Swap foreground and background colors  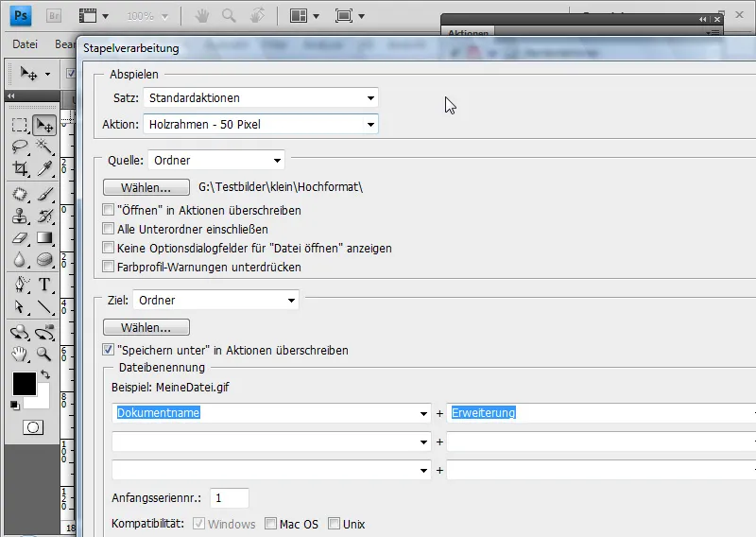45,374
